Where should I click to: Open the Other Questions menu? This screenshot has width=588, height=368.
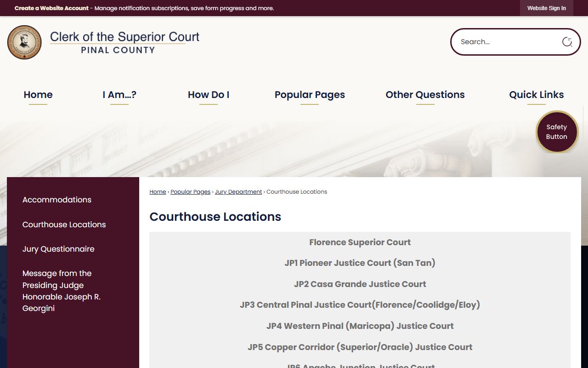(425, 95)
